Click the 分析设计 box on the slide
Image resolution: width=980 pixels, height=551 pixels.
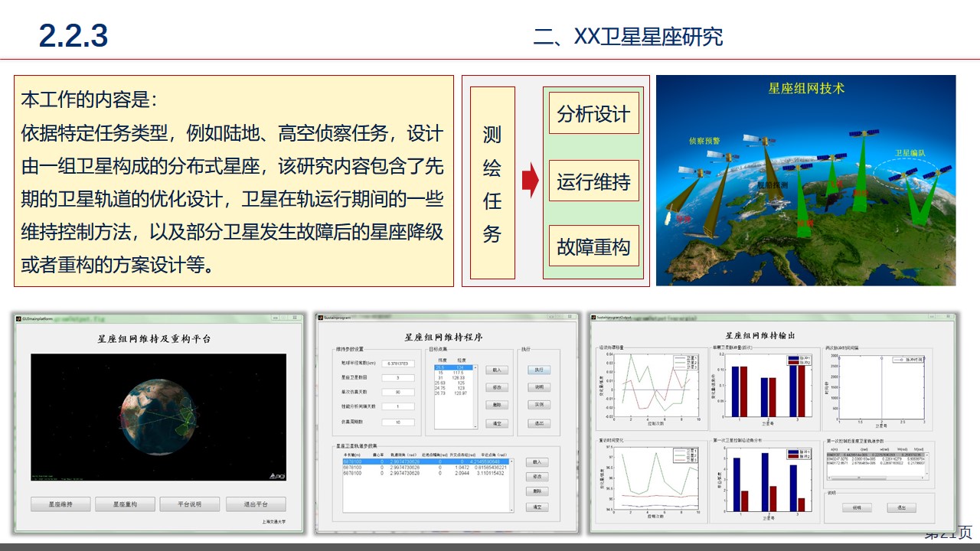593,114
